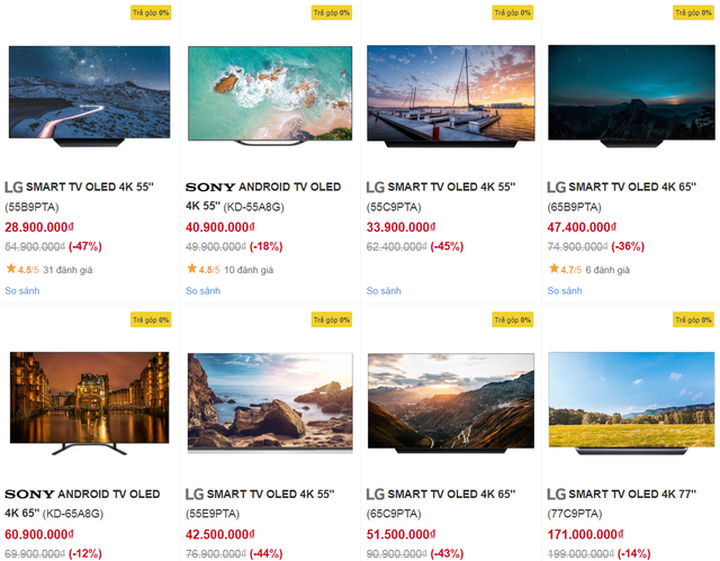Click the 'Trả góp 0%' badge on LG 55B9PTA
This screenshot has height=561, width=720.
pyautogui.click(x=150, y=13)
